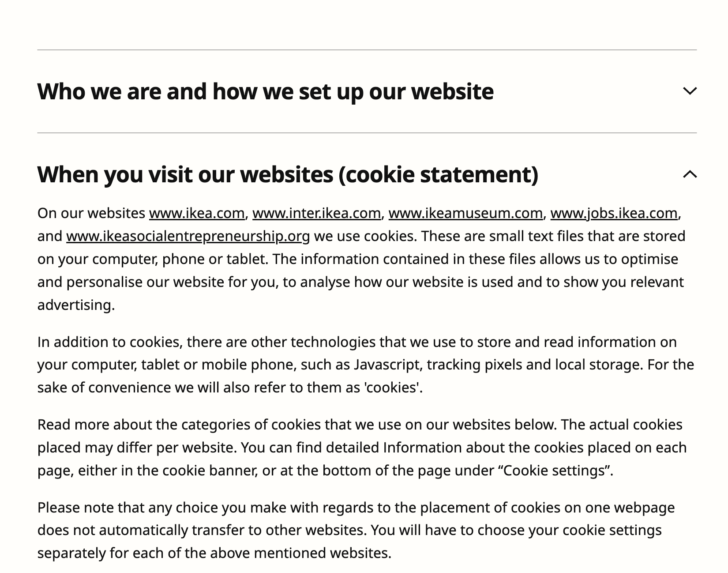Visit the www.ikeamuseum.com link
Viewport: 728px width, 573px height.
coord(465,213)
